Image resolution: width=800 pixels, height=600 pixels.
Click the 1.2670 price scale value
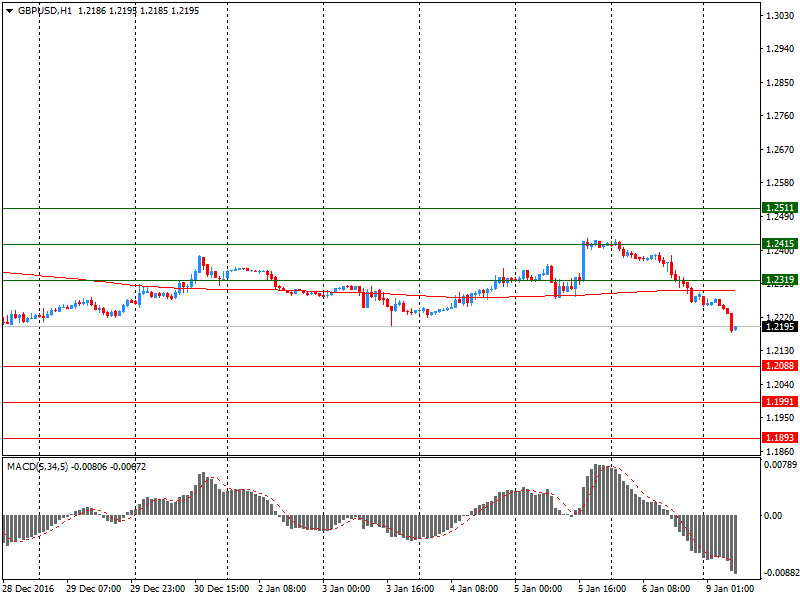point(780,149)
